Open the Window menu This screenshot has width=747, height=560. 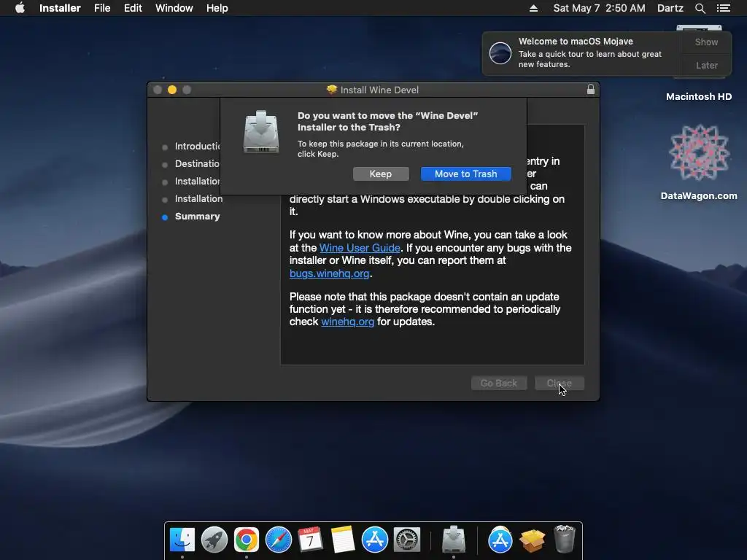pyautogui.click(x=174, y=8)
